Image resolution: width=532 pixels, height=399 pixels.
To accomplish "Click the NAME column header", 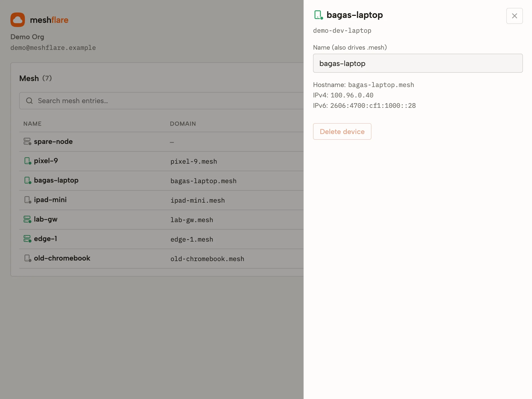I will tap(32, 124).
